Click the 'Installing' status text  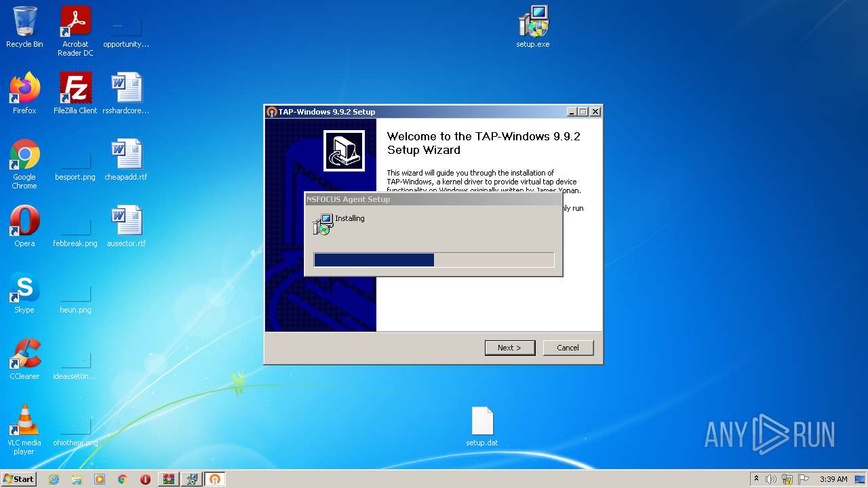click(x=350, y=218)
